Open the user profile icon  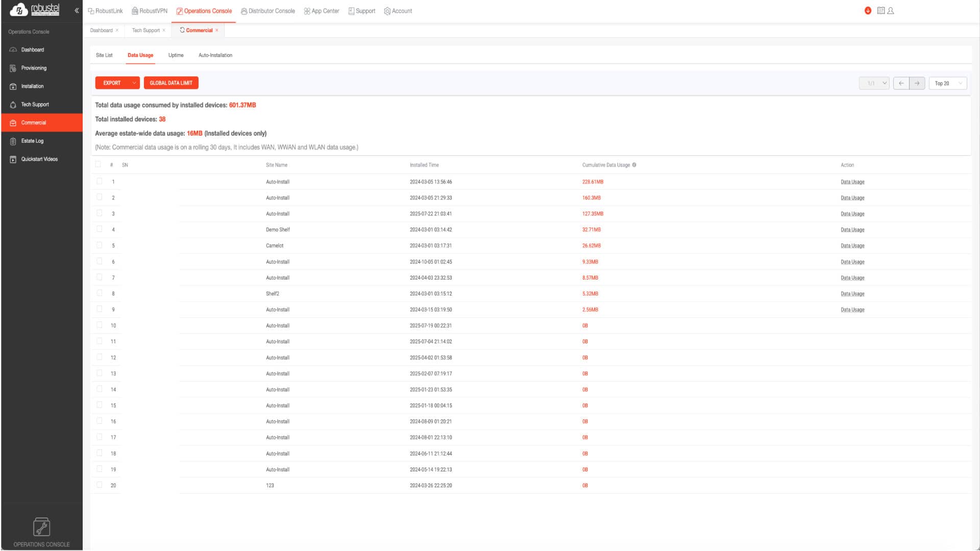tap(891, 11)
